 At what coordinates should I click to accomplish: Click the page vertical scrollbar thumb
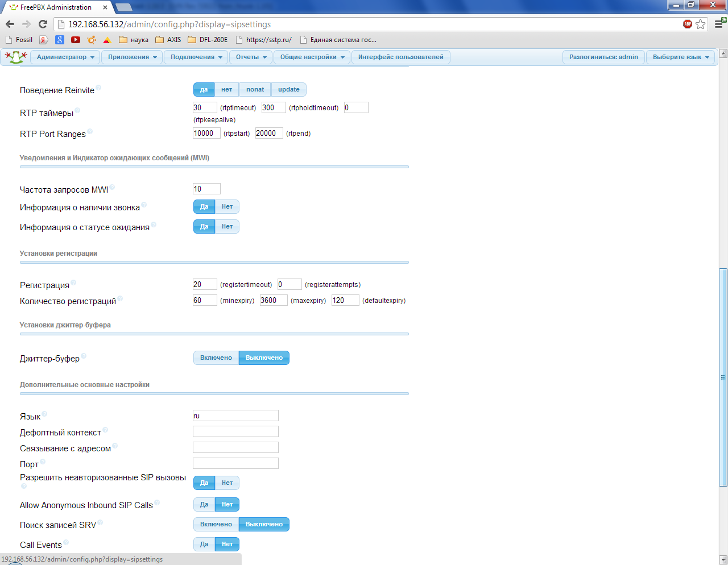[723, 377]
